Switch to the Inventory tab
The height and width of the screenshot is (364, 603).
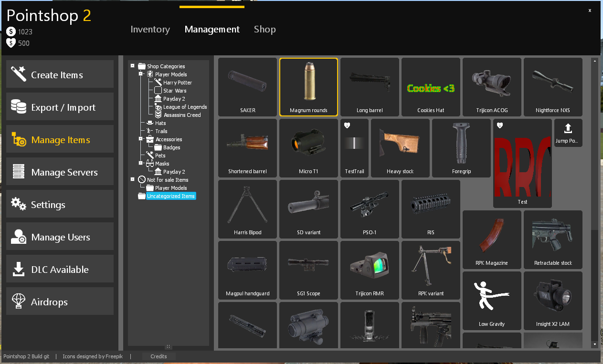150,30
